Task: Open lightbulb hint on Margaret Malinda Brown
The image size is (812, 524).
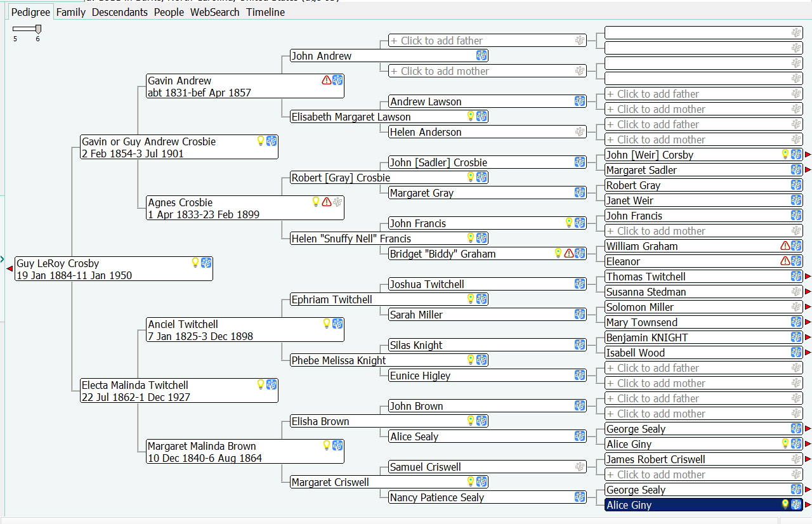Action: coord(327,445)
